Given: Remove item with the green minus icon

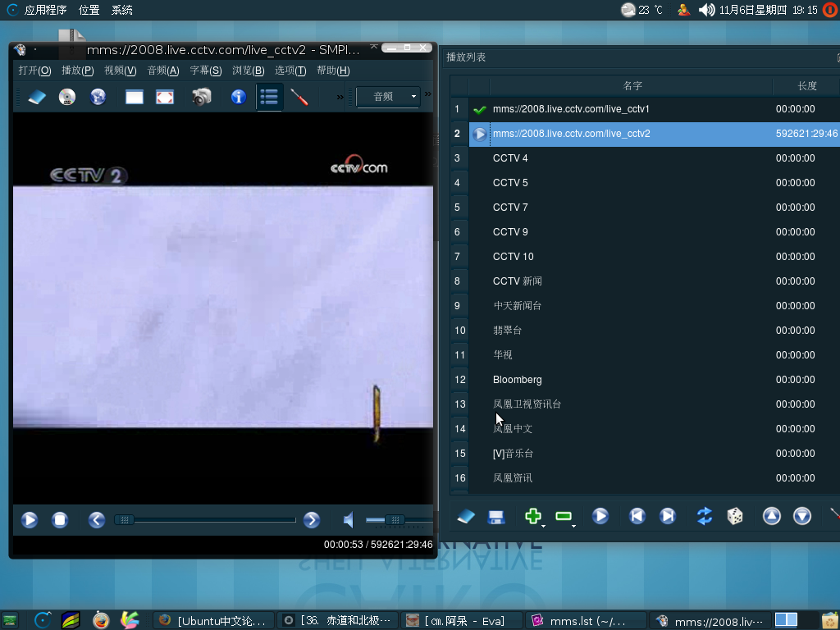Looking at the screenshot, I should point(563,517).
